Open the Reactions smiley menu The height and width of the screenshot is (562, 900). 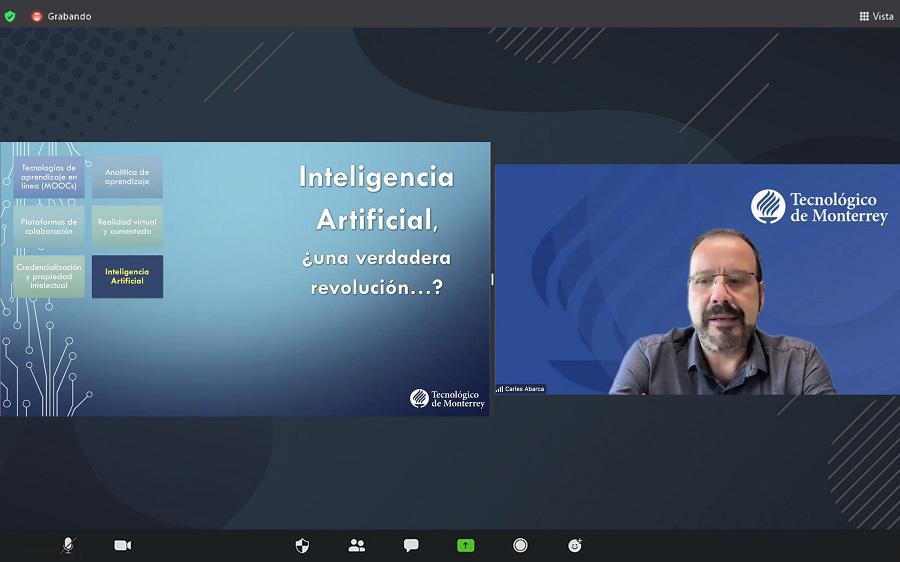click(x=575, y=545)
